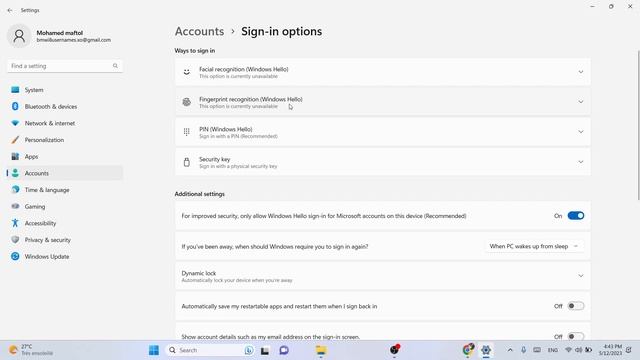The image size is (640, 360).
Task: Click ENG language indicator
Action: pyautogui.click(x=553, y=350)
